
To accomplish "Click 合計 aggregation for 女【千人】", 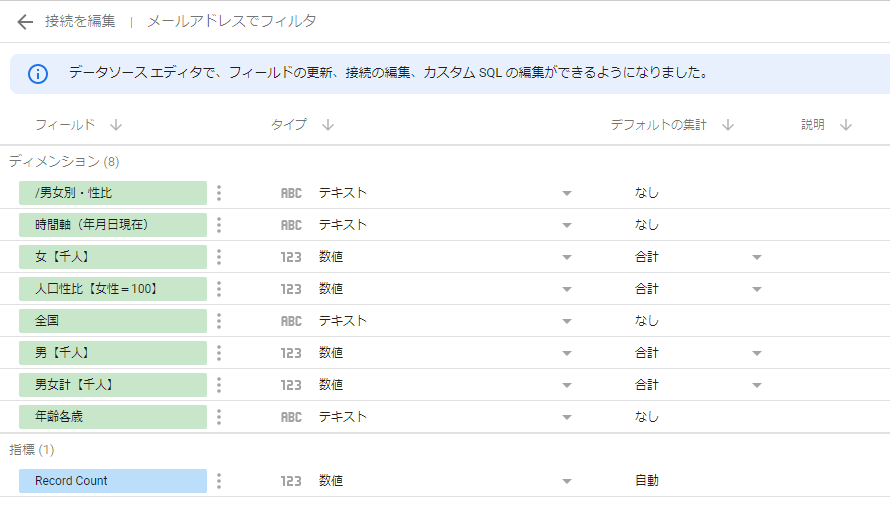I will [646, 257].
